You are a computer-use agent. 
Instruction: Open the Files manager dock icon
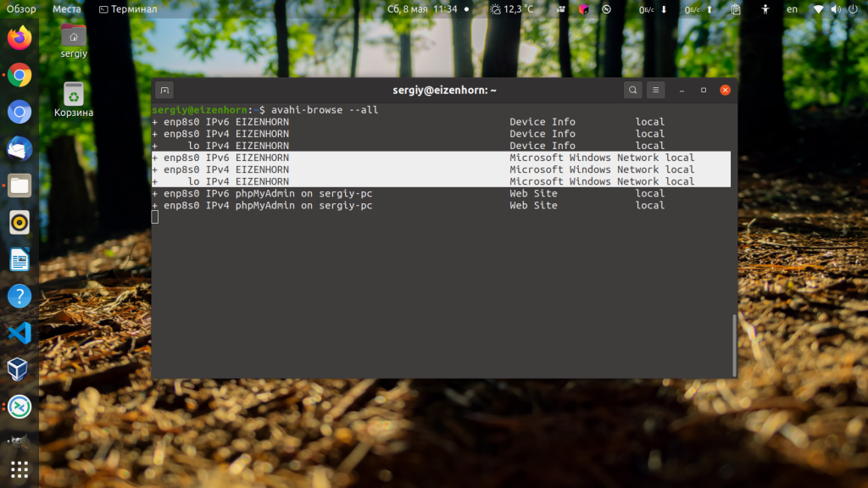click(19, 186)
